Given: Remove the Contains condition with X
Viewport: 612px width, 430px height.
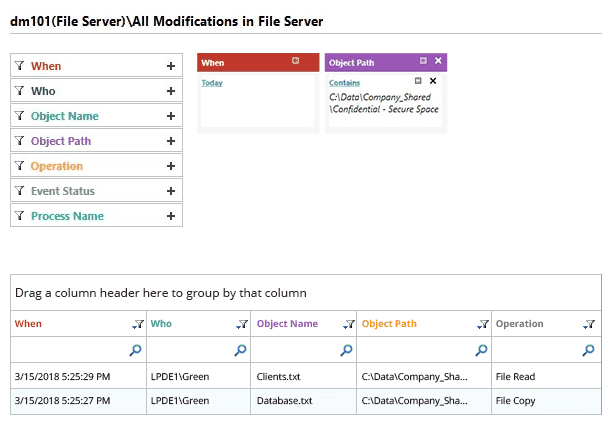Looking at the screenshot, I should (433, 81).
